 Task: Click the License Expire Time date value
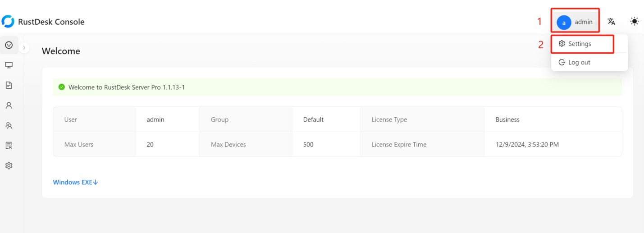[527, 145]
